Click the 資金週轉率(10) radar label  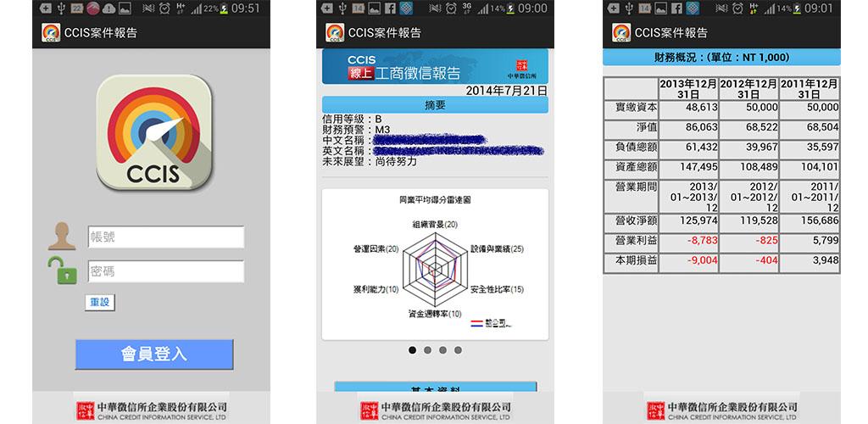[435, 313]
